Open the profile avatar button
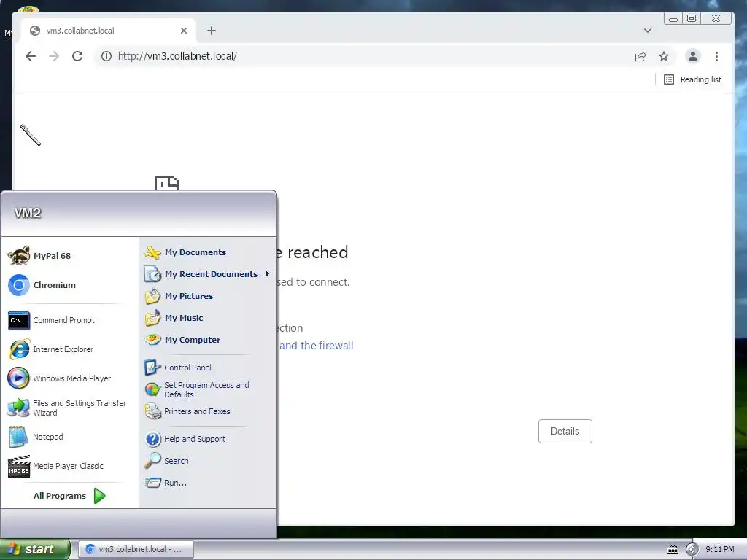 click(693, 56)
